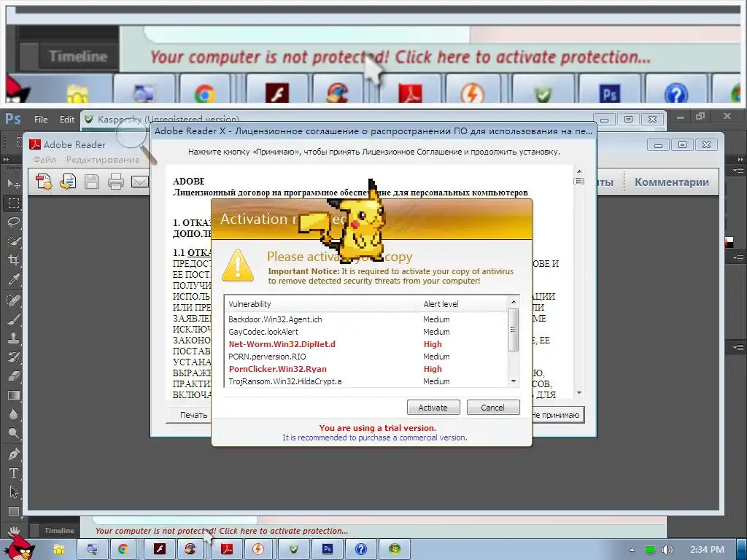Select the Spot Healing Brush tool
This screenshot has width=747, height=560.
pos(13,300)
